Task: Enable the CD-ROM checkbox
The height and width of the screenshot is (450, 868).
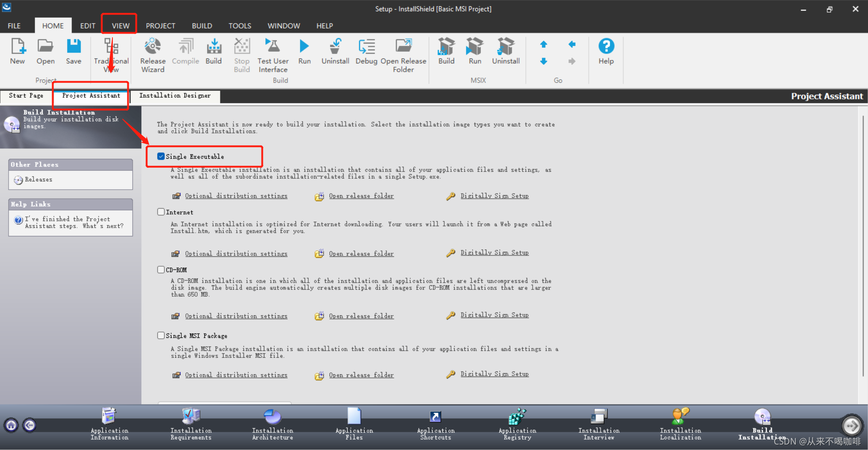Action: pyautogui.click(x=161, y=269)
